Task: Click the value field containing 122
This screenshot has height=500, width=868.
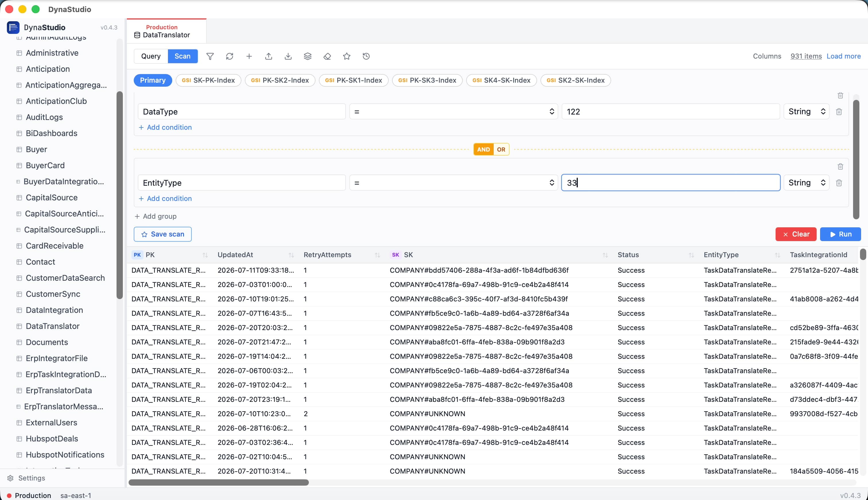Action: tap(671, 112)
